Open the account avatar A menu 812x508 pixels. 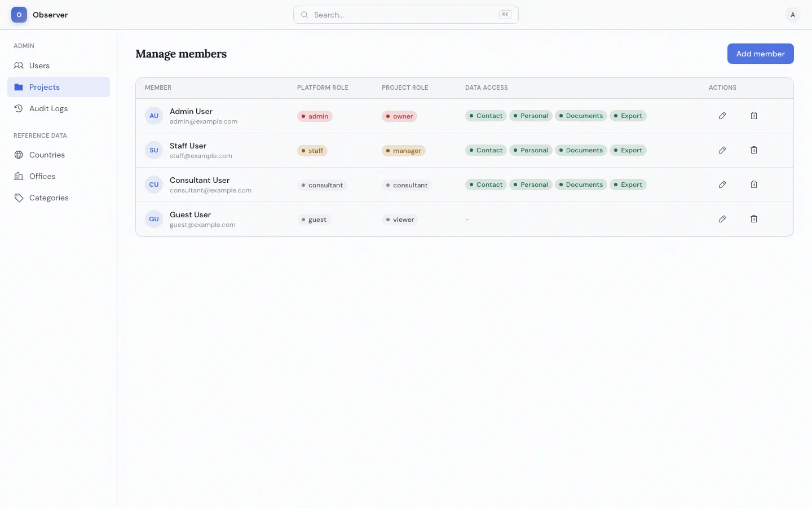[x=793, y=15]
